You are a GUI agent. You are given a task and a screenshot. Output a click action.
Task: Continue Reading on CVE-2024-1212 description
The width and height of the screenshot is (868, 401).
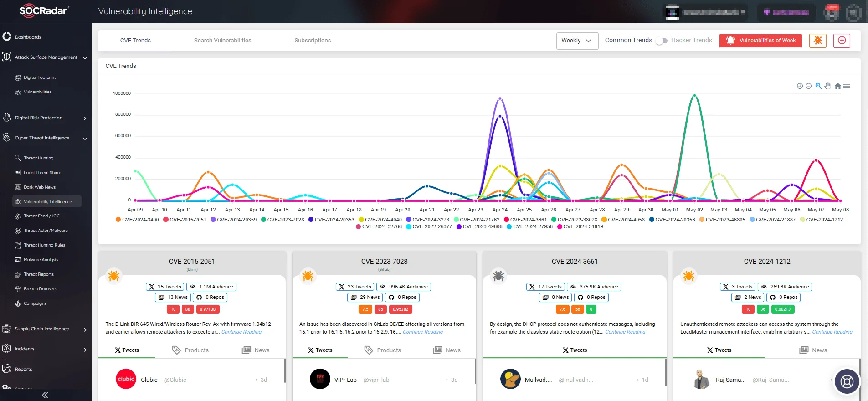832,332
